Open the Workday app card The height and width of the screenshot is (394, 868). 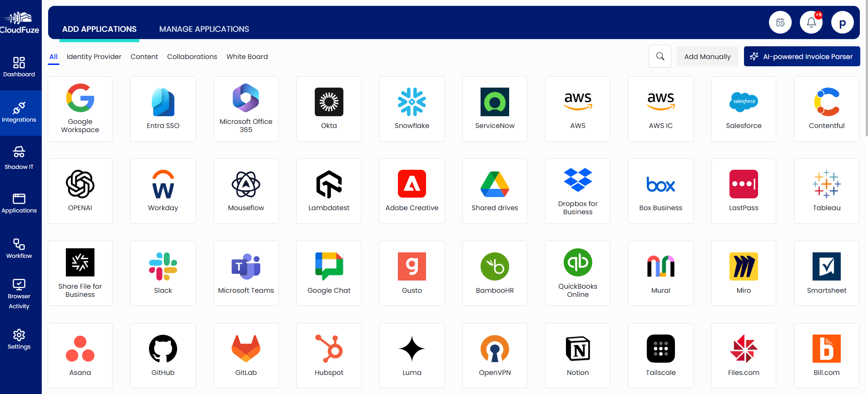click(x=163, y=191)
